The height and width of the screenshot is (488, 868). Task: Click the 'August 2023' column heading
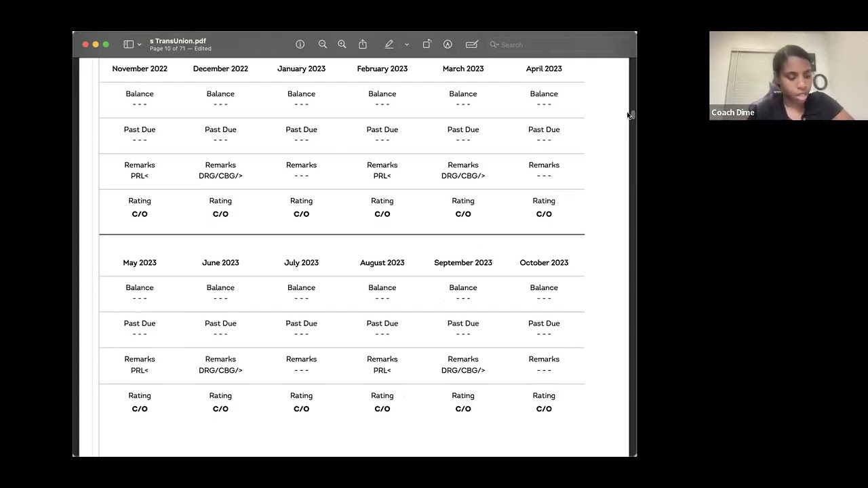[x=382, y=262]
